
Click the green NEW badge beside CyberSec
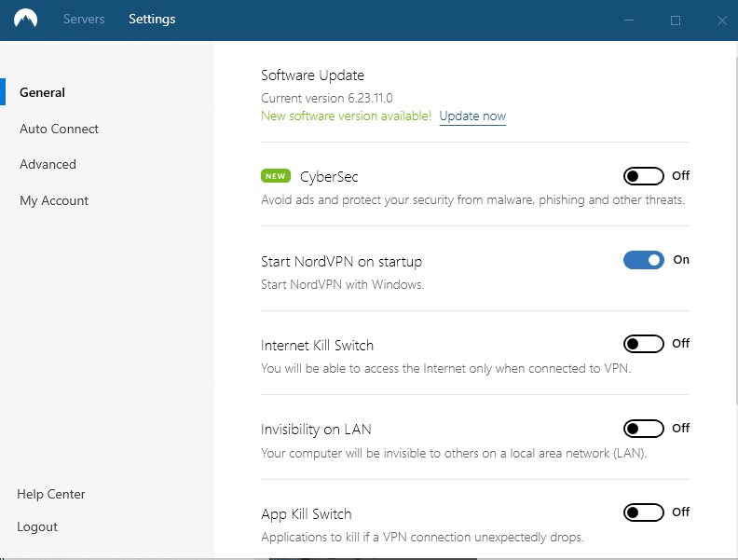pyautogui.click(x=275, y=176)
